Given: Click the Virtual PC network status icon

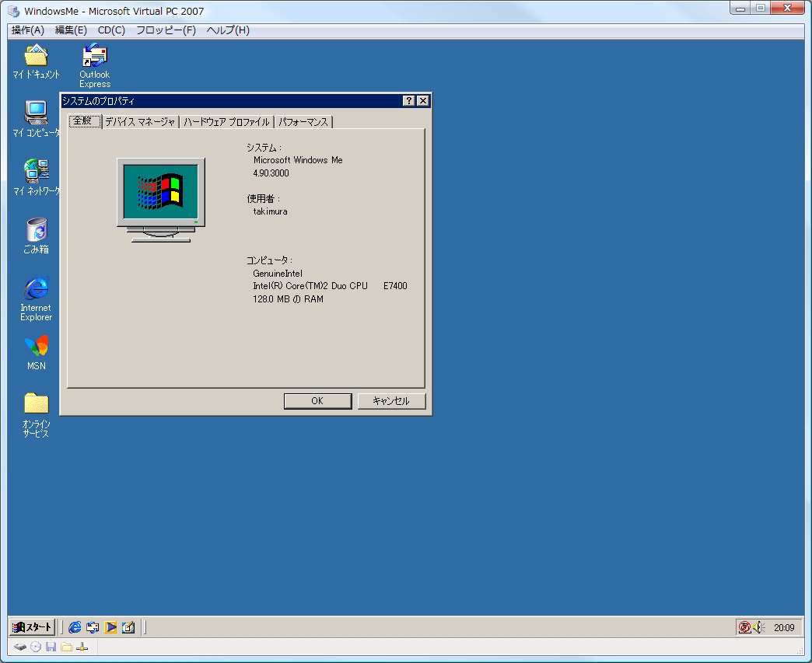Looking at the screenshot, I should click(82, 647).
